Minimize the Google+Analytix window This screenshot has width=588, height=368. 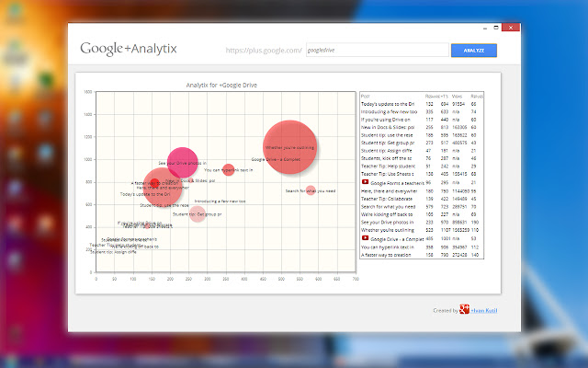(x=485, y=28)
